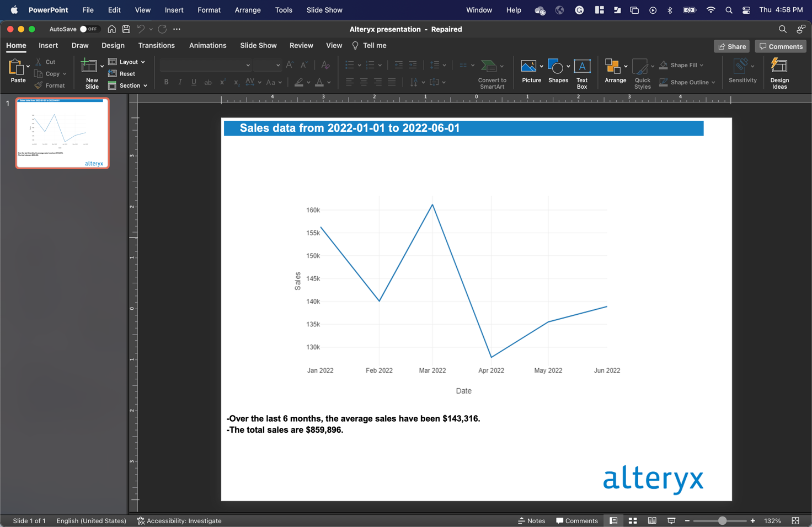This screenshot has width=812, height=527.
Task: Click the Share button
Action: [732, 46]
